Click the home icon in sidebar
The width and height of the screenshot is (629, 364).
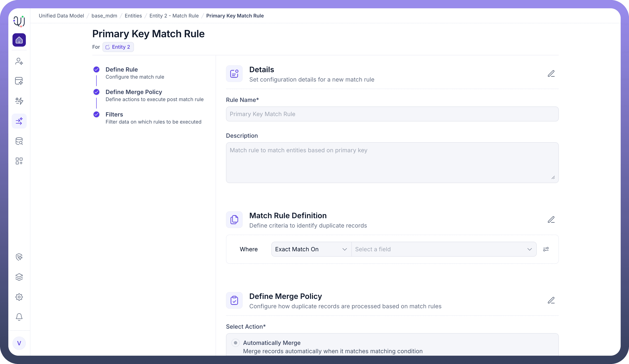pos(19,40)
